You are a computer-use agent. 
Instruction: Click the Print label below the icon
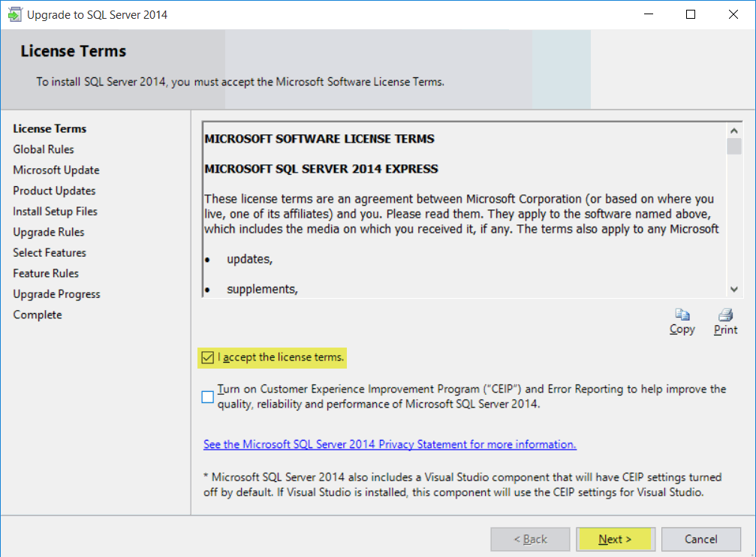coord(725,330)
